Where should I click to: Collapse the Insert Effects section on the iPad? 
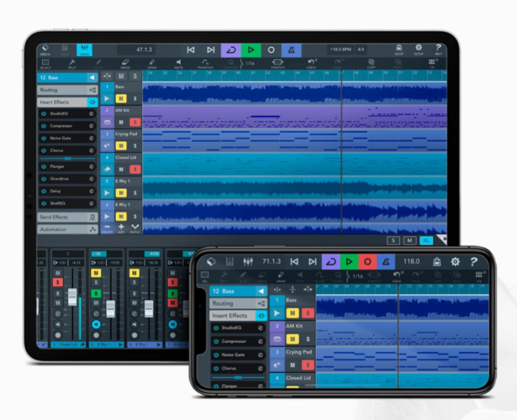pos(68,102)
